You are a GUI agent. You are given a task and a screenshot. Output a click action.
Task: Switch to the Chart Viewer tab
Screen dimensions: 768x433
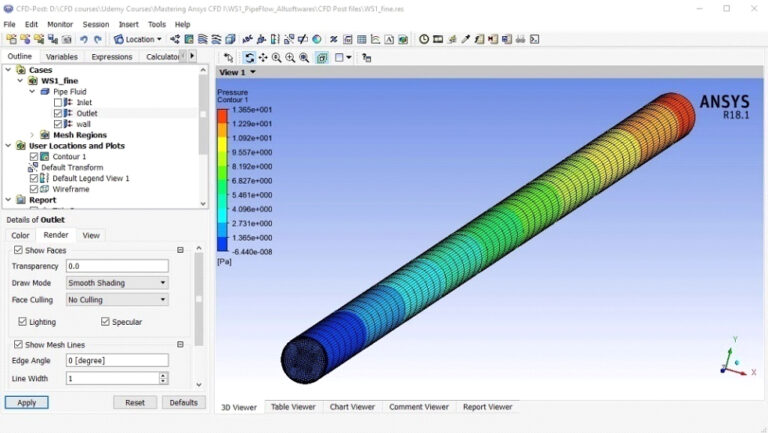point(351,407)
